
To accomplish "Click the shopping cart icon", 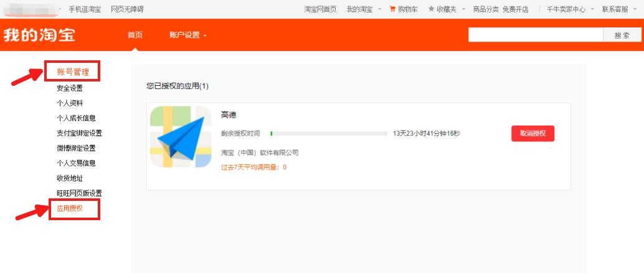I will 392,9.
